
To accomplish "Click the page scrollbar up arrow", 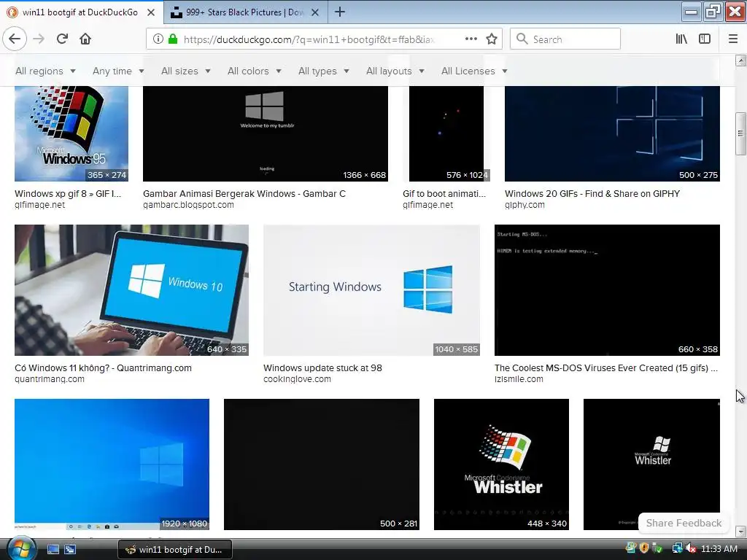I will click(740, 61).
